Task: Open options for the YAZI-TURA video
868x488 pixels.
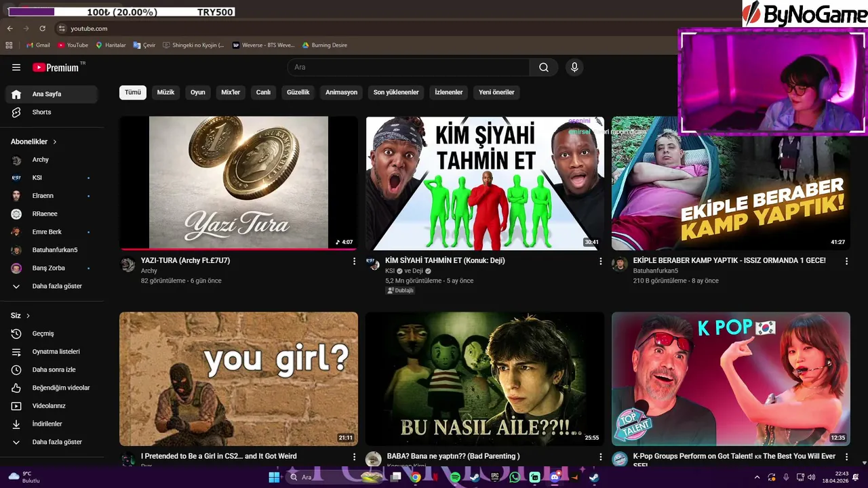Action: click(x=354, y=261)
